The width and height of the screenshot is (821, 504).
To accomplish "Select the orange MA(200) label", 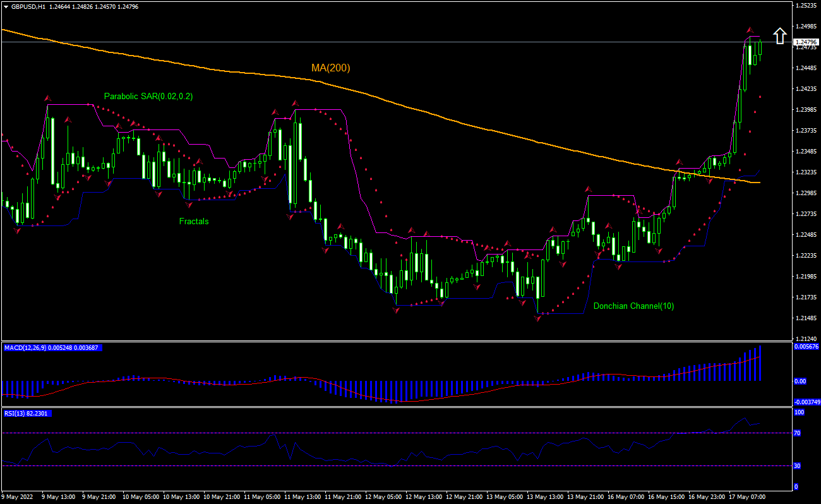I will [x=330, y=68].
